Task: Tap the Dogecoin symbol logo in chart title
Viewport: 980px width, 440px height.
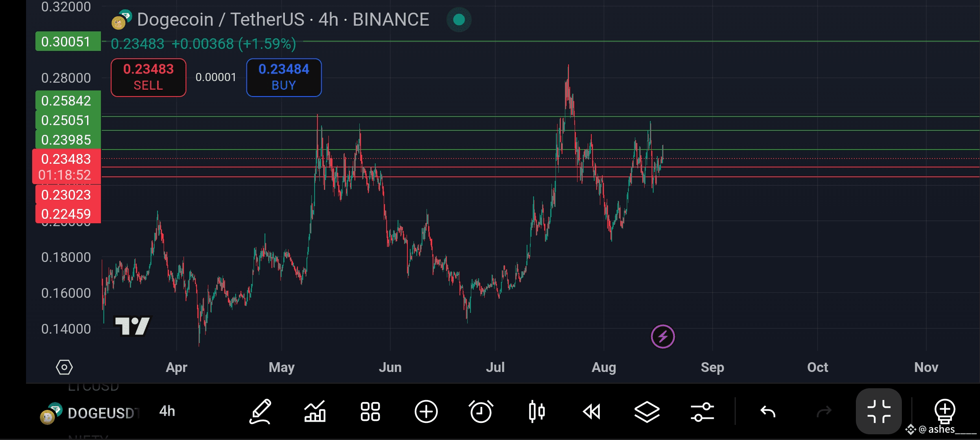Action: pyautogui.click(x=122, y=20)
